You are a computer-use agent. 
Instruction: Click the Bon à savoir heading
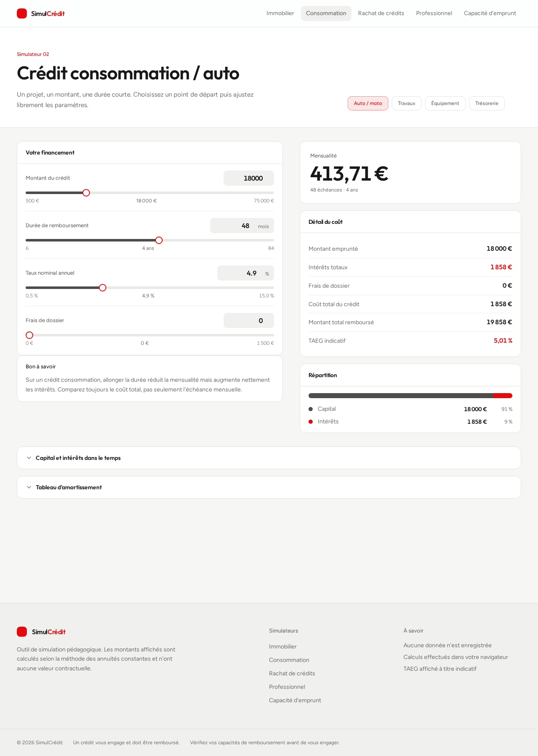[41, 367]
